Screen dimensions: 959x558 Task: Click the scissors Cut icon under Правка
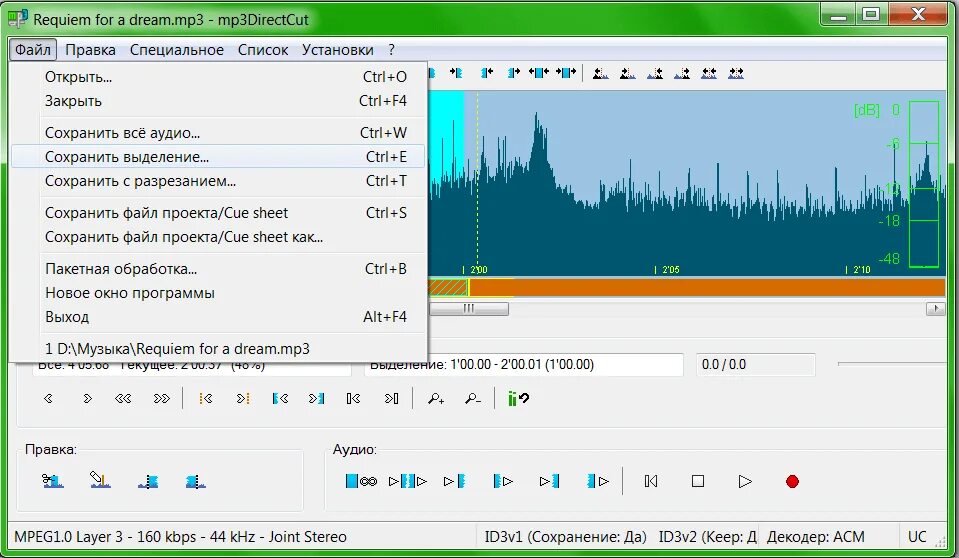click(x=53, y=480)
